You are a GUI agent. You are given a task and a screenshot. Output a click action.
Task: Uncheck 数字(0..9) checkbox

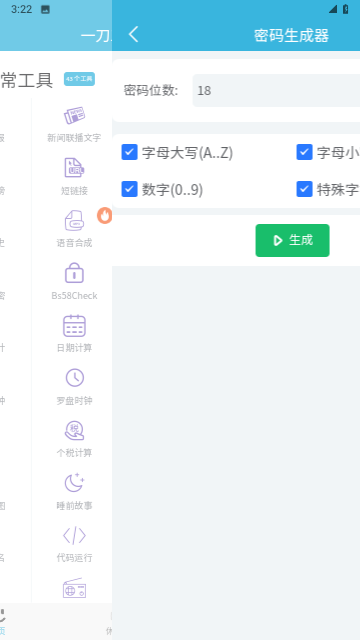[129, 189]
